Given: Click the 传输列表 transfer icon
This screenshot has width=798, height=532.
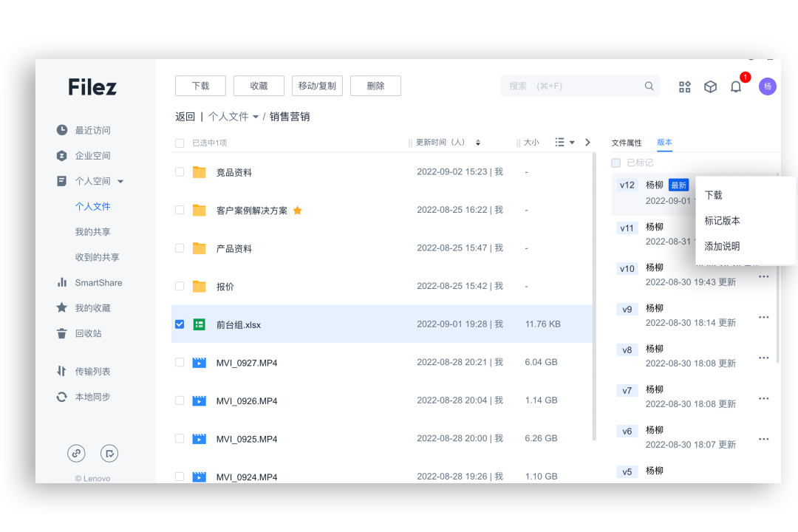Looking at the screenshot, I should [x=61, y=371].
